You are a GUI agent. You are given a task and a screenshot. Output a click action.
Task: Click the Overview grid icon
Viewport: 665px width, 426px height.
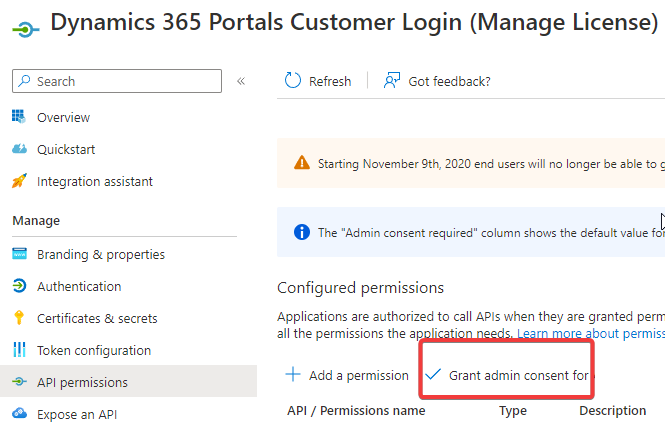pos(19,117)
